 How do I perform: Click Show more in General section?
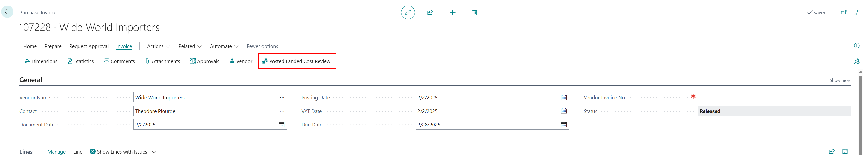(x=840, y=80)
